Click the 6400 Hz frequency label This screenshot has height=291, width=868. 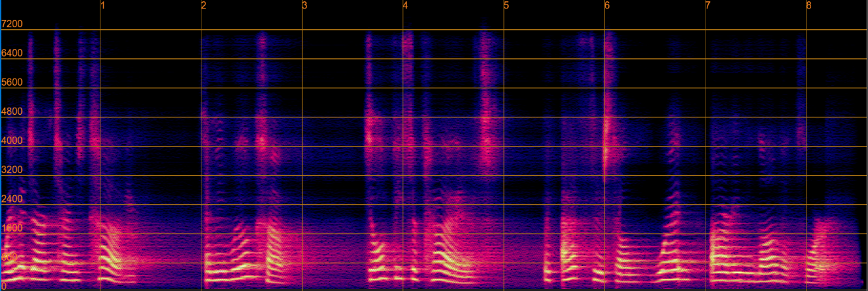coord(13,53)
